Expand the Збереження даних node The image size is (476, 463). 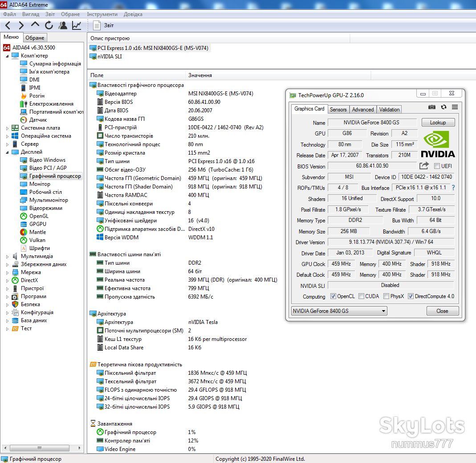(7, 265)
